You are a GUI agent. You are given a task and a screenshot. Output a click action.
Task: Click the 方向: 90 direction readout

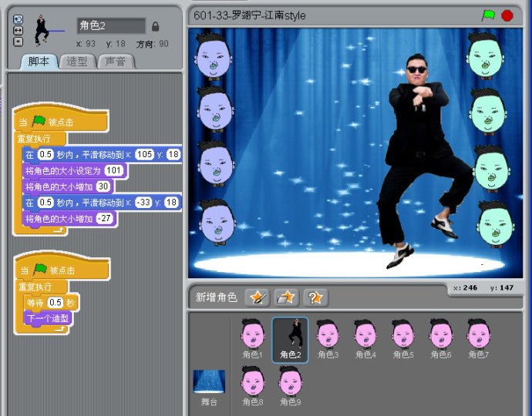coord(153,44)
